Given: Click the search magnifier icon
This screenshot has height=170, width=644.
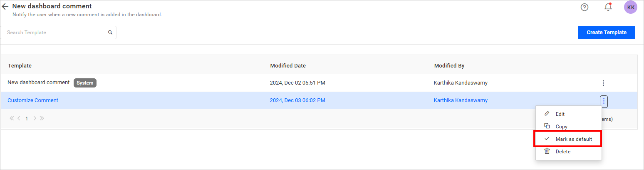Looking at the screenshot, I should (110, 32).
